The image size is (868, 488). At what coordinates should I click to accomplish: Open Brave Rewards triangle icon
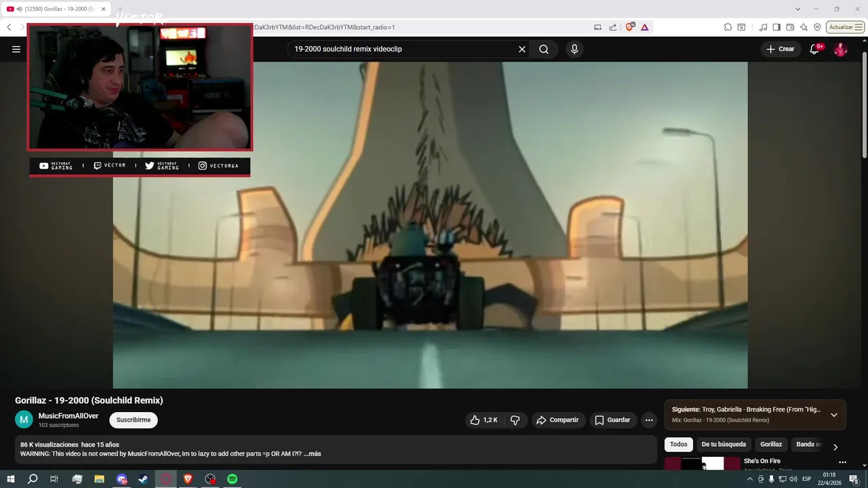(x=644, y=27)
